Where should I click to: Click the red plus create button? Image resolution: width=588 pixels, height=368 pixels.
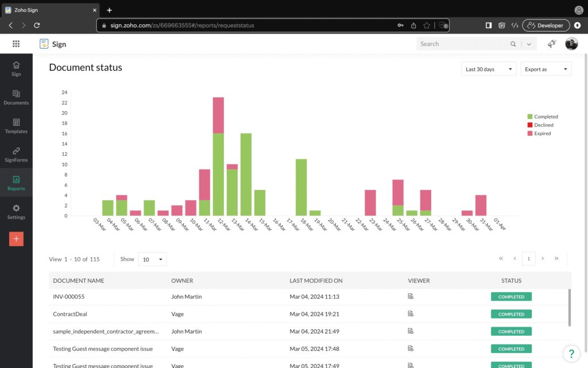pos(16,239)
